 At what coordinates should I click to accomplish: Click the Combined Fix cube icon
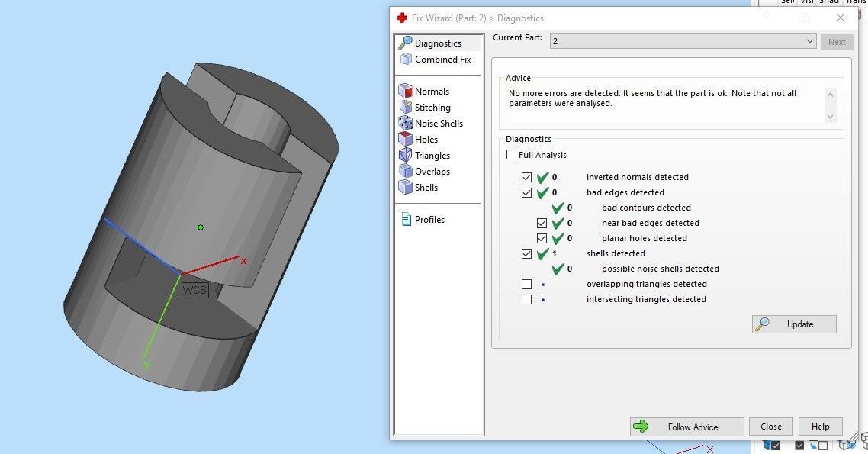406,60
